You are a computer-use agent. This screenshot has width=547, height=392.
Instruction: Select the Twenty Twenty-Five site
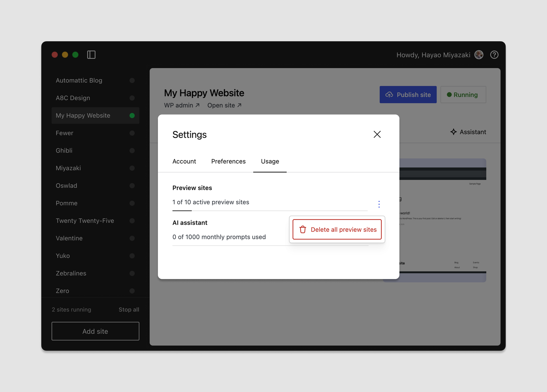click(95, 221)
